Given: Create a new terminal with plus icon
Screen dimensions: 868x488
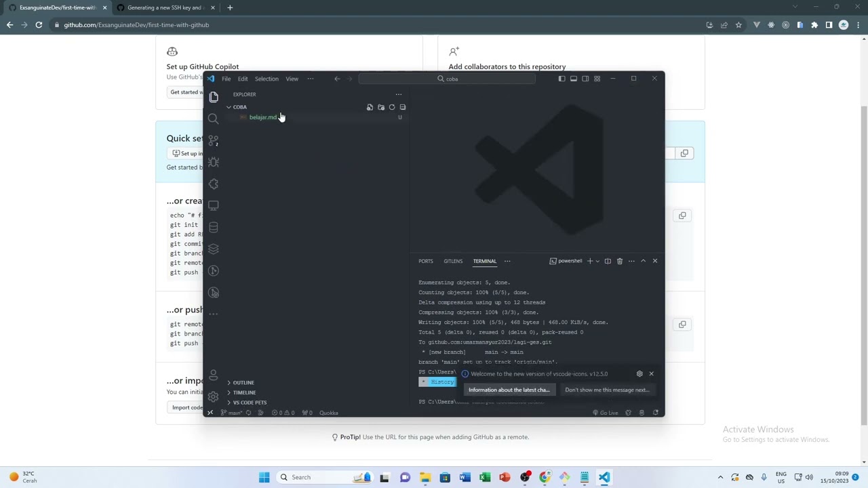Looking at the screenshot, I should [x=589, y=261].
